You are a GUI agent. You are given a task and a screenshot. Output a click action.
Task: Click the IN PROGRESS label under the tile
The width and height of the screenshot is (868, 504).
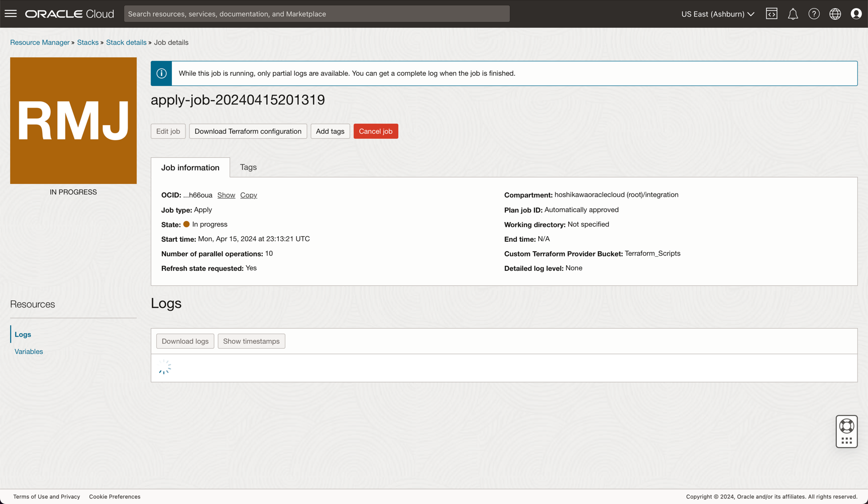tap(73, 192)
